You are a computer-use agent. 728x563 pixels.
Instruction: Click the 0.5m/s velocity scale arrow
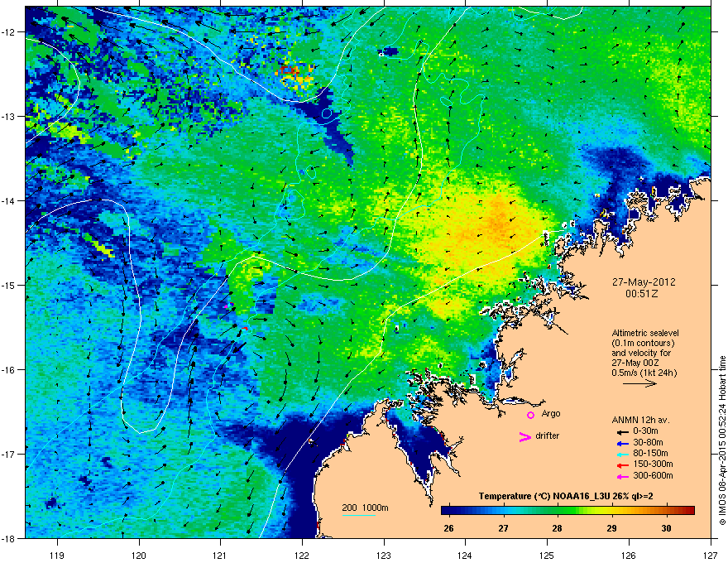[x=639, y=383]
